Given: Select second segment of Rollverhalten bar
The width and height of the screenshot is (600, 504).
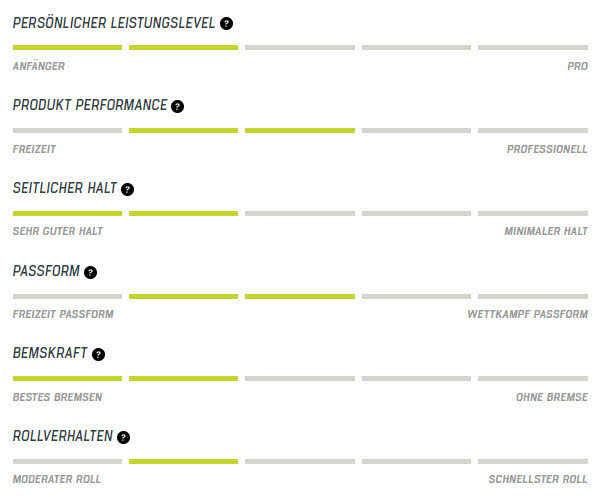Looking at the screenshot, I should [183, 461].
